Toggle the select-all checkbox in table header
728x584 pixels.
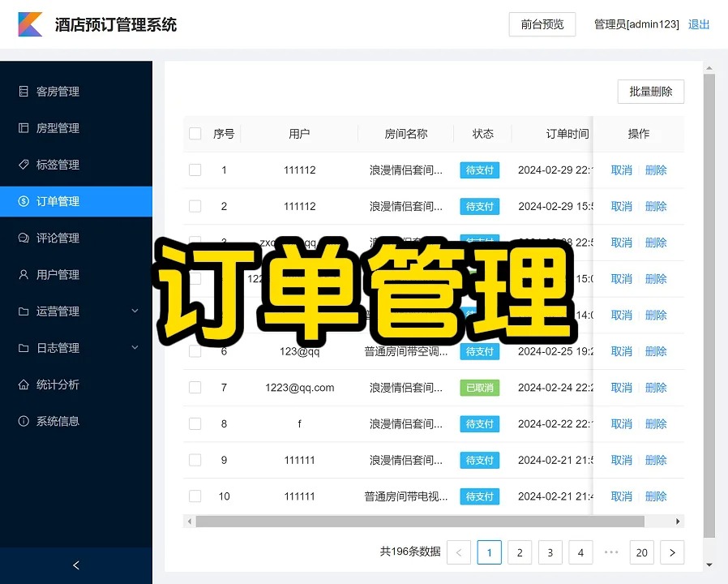[195, 134]
